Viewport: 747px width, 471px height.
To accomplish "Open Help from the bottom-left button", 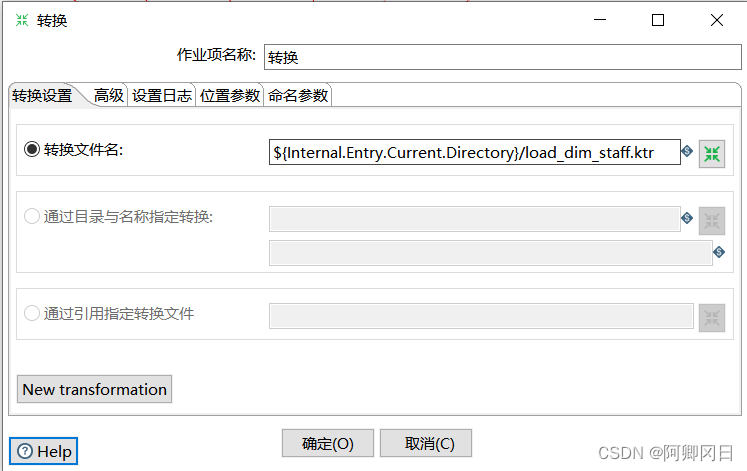I will (44, 452).
